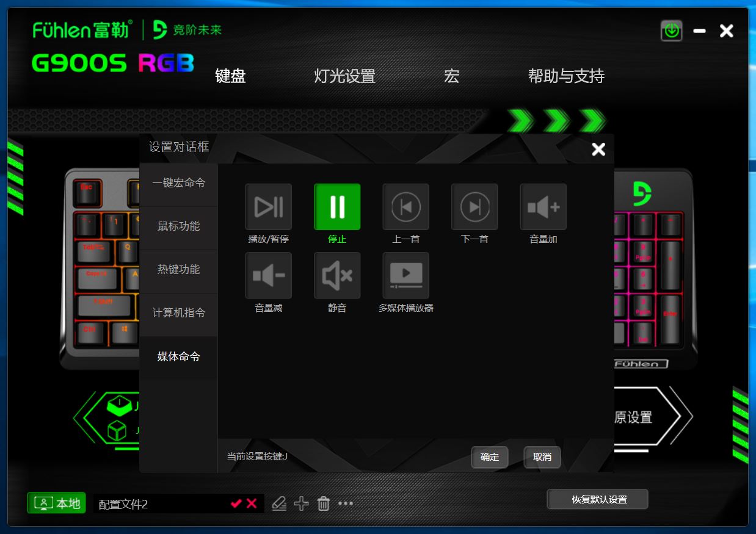Click the Ctrl key on keyboard image

click(90, 334)
